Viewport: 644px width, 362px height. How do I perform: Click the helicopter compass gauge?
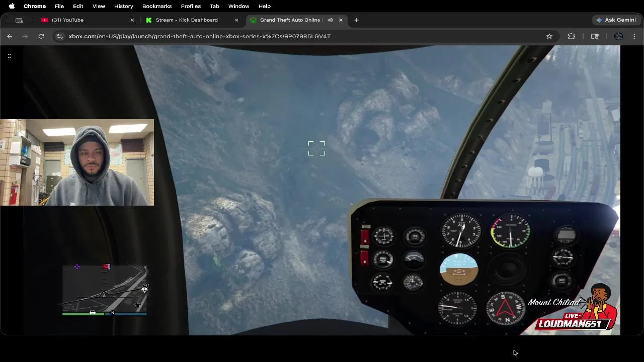(x=505, y=308)
